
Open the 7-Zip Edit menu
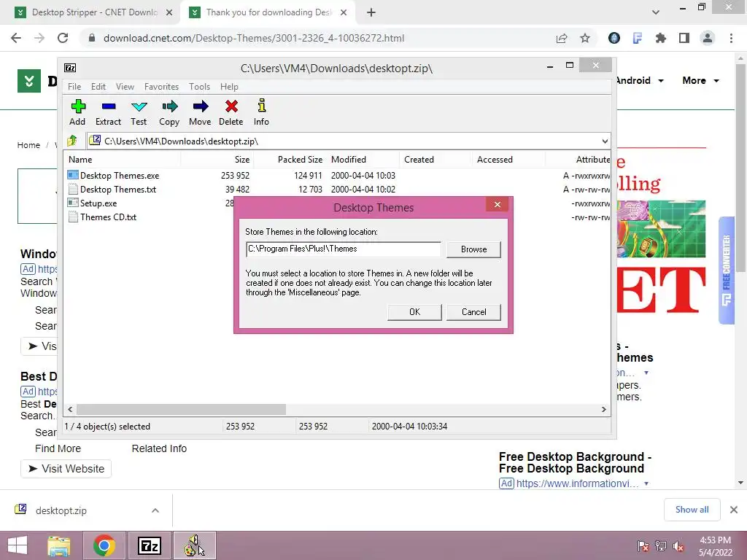pyautogui.click(x=98, y=87)
